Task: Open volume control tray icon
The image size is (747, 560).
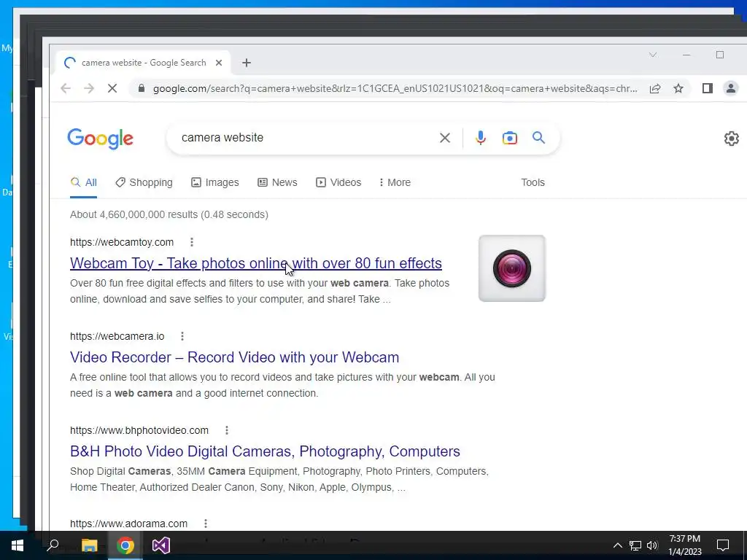Action: click(x=652, y=545)
